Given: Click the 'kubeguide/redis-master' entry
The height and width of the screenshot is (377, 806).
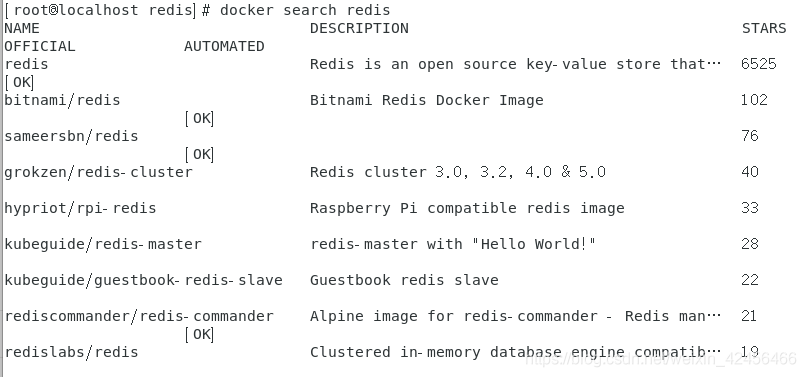Looking at the screenshot, I should (x=103, y=244).
